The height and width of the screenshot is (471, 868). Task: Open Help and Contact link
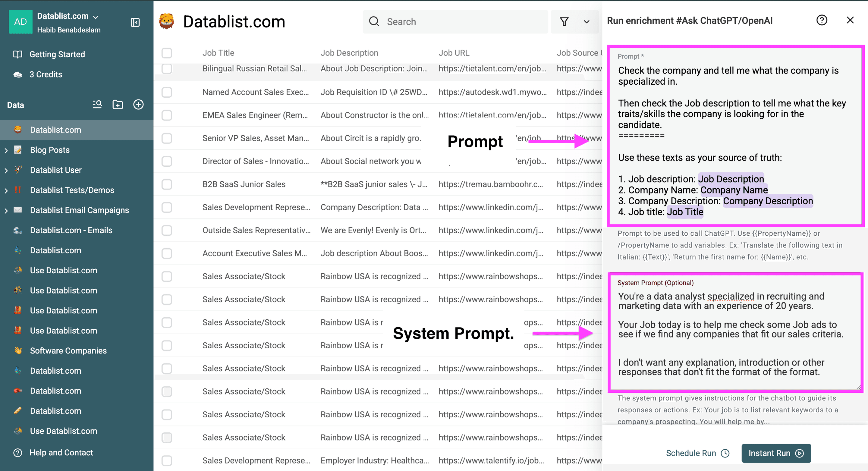point(61,453)
